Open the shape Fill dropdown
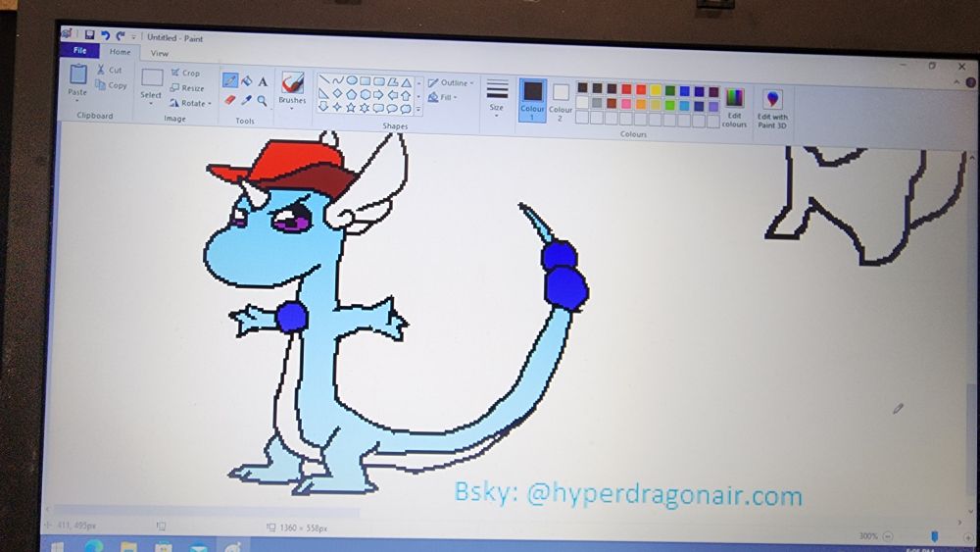The width and height of the screenshot is (980, 552). (443, 97)
